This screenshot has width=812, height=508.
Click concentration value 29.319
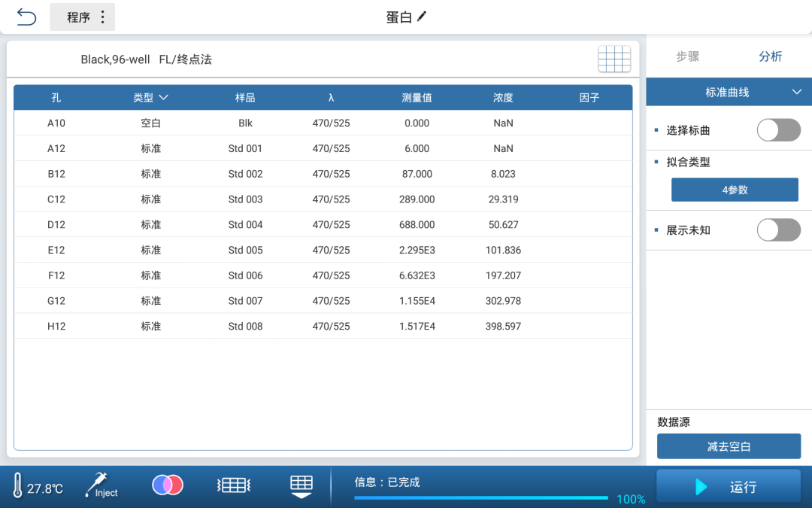coord(503,199)
